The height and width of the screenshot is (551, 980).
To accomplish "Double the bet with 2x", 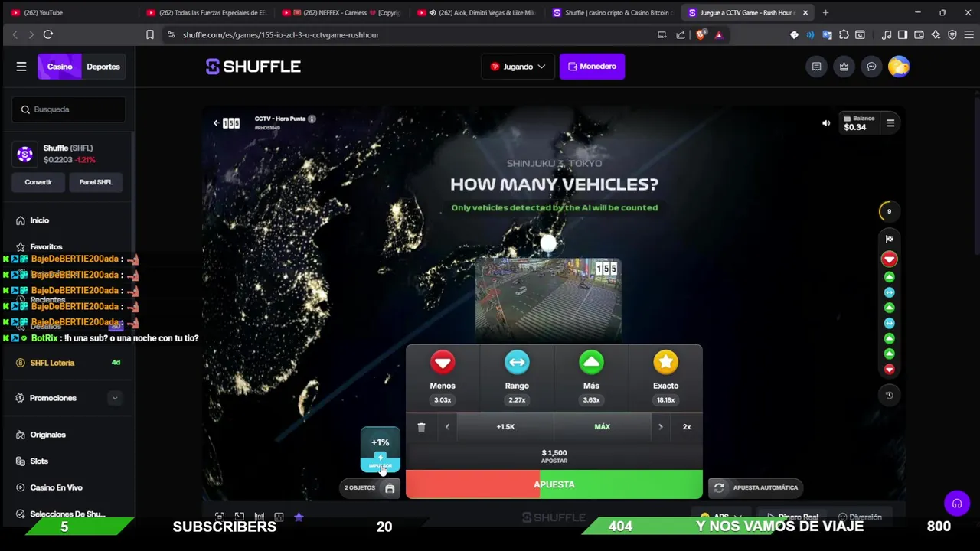I will (x=687, y=427).
